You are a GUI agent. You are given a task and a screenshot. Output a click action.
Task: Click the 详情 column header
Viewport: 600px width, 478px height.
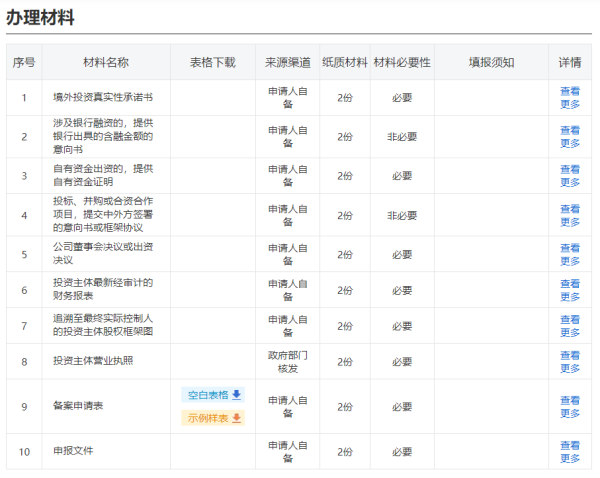click(x=570, y=62)
